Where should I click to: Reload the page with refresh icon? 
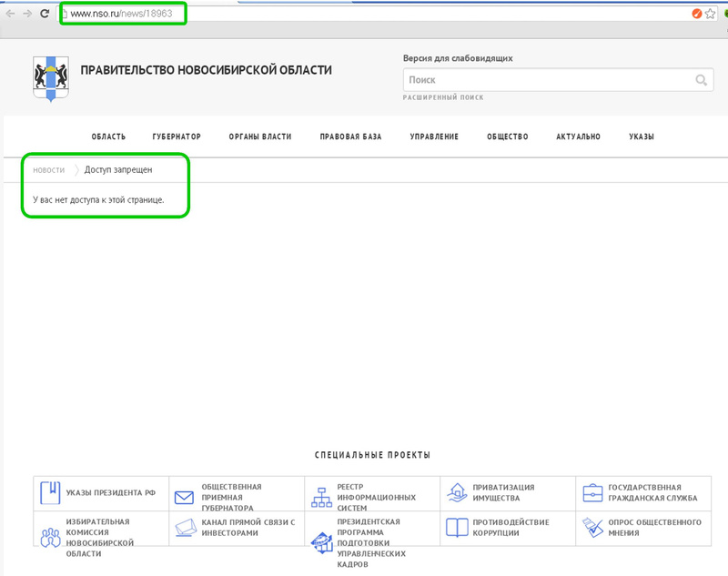(44, 14)
